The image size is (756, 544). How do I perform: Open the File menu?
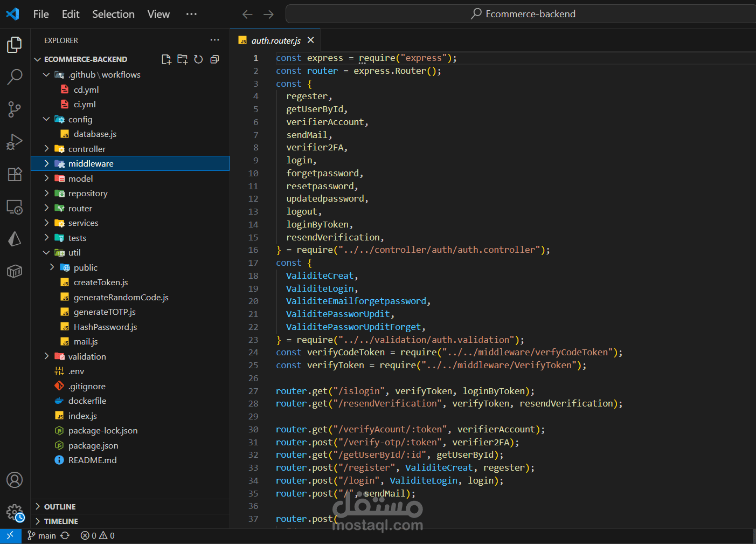41,14
